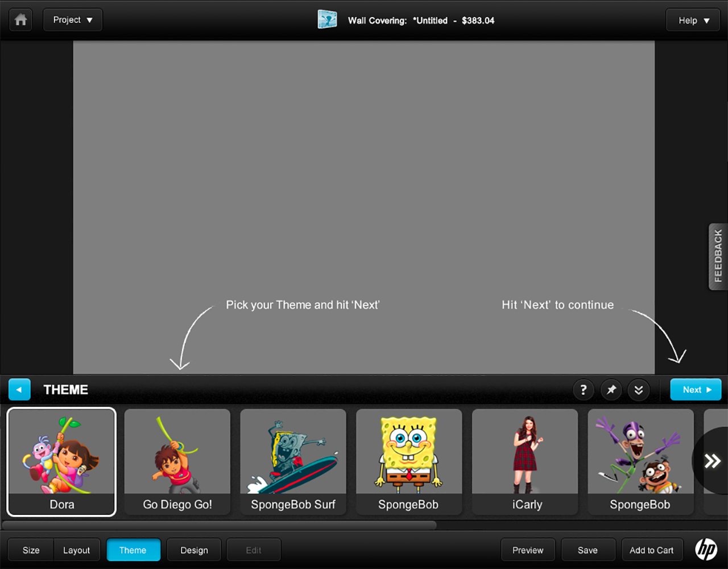Collapse the theme panel with double chevron
Screen dimensions: 728x569
(639, 390)
